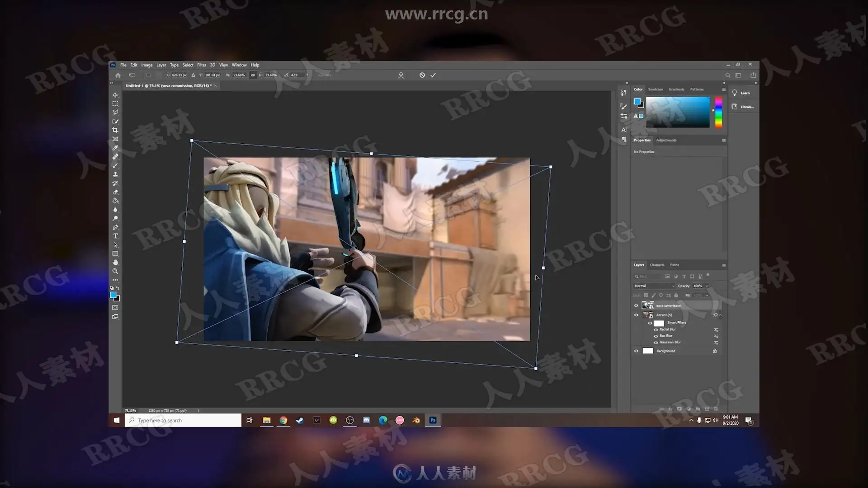
Task: Collapse the Ascent (5) smart filters list
Action: (x=720, y=315)
